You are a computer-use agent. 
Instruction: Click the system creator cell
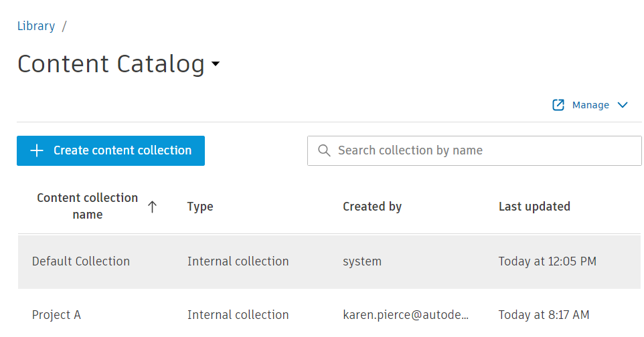pos(362,261)
